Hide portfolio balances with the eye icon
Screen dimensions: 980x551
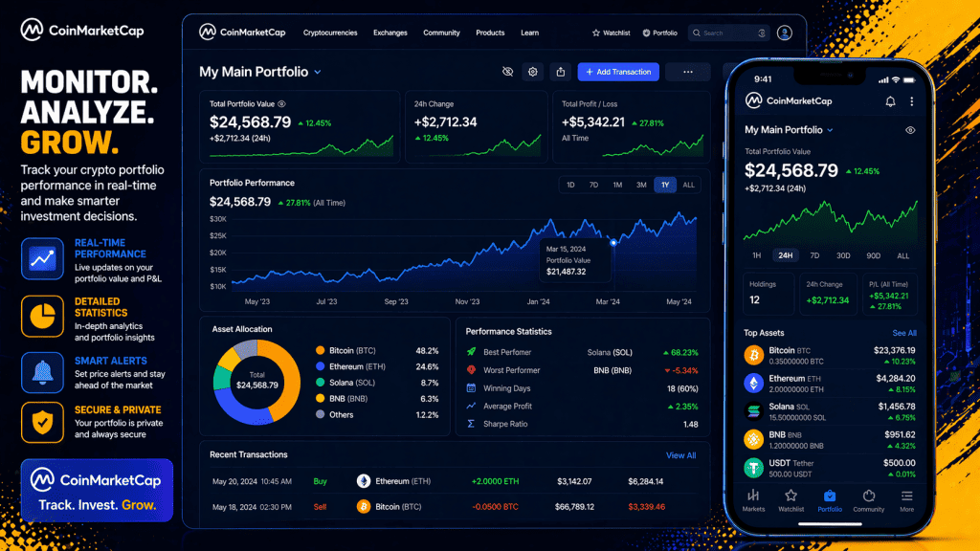pos(508,72)
